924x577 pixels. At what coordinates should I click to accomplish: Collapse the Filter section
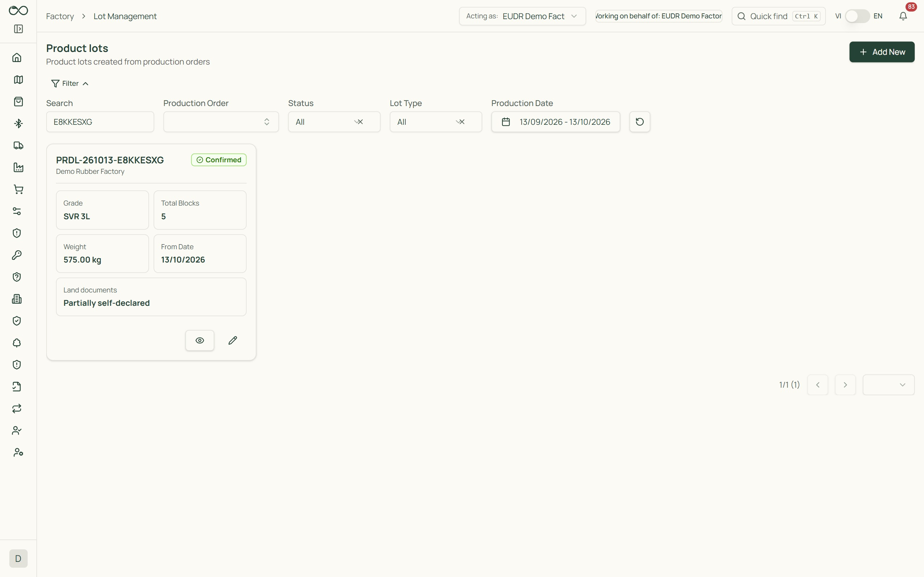click(x=70, y=84)
